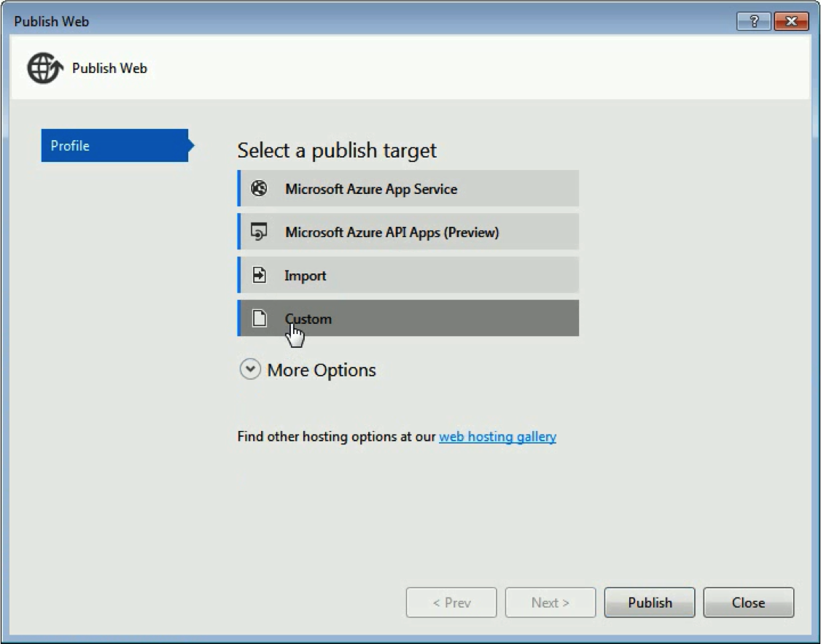
Task: Close the Publish Web dialog with X
Action: [x=791, y=21]
